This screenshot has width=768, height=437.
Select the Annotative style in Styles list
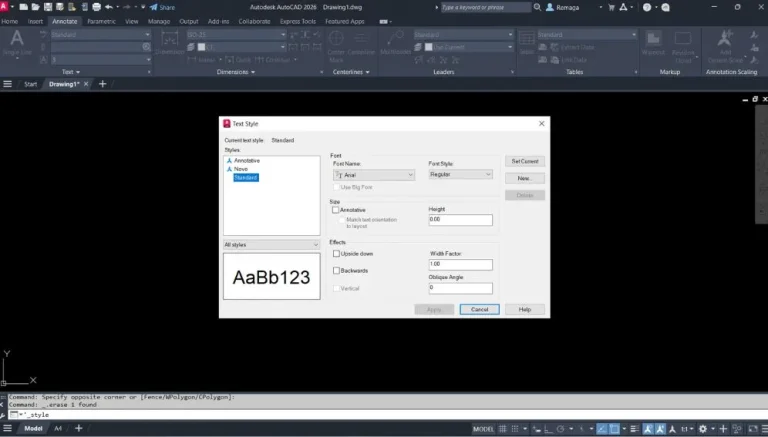pos(246,161)
